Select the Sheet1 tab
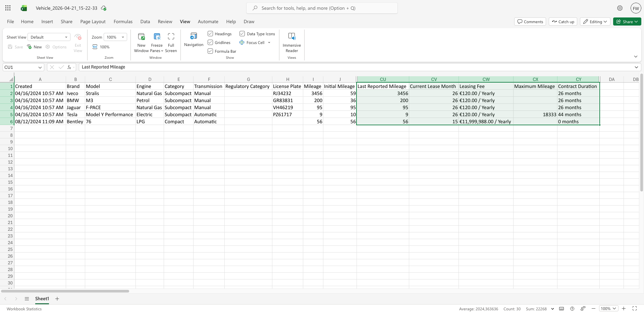 click(x=42, y=299)
